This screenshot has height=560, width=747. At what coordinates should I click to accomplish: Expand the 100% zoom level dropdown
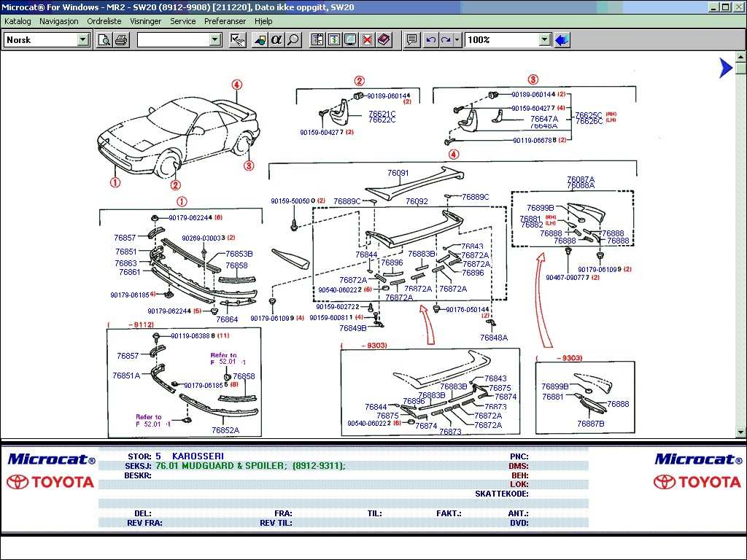pos(544,39)
